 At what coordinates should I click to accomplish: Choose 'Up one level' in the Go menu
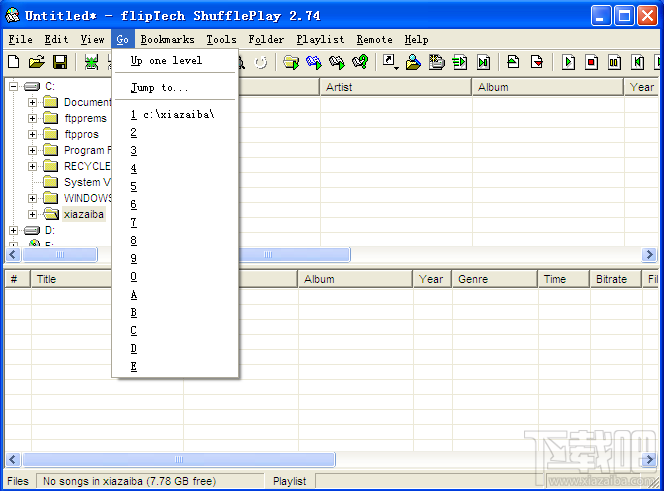coord(175,61)
